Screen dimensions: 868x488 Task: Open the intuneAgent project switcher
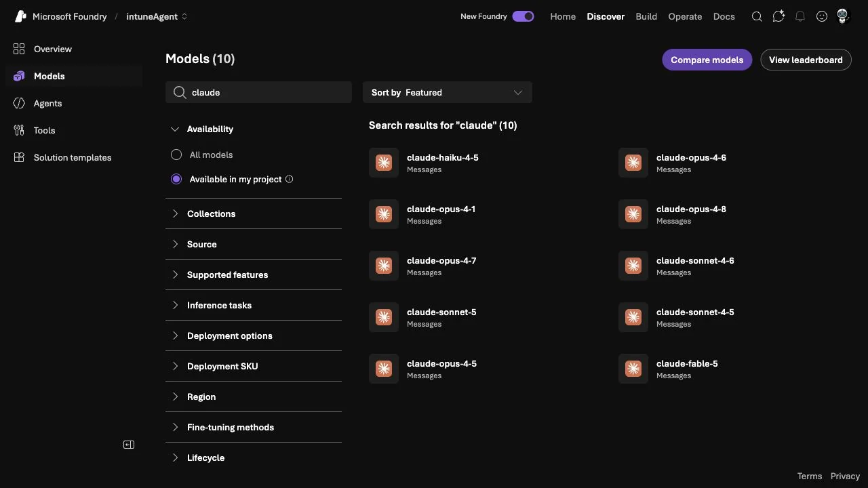click(x=157, y=16)
